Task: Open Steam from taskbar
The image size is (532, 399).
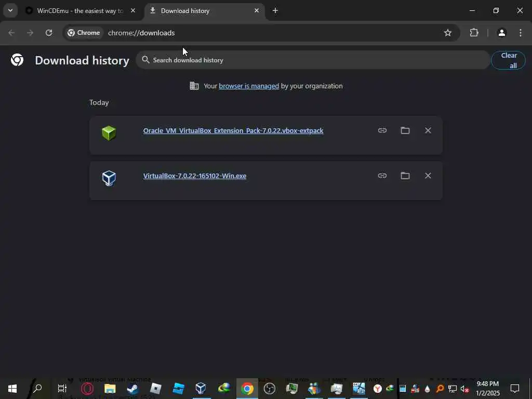Action: pyautogui.click(x=132, y=389)
